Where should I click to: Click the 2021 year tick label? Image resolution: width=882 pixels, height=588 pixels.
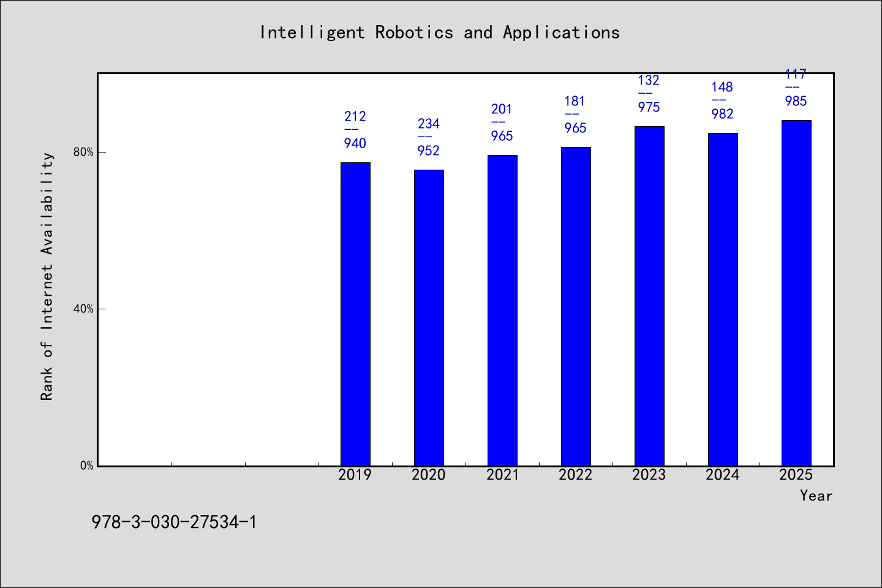click(502, 475)
